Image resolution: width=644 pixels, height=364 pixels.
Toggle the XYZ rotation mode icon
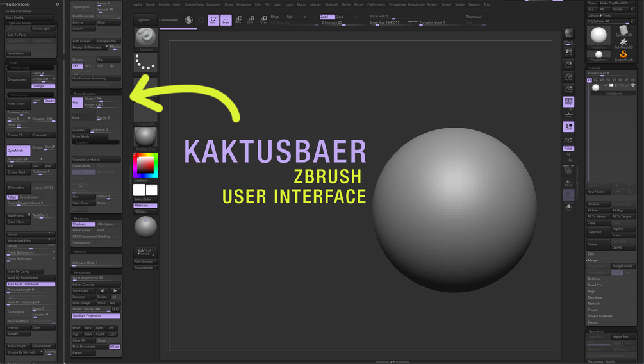[x=568, y=148]
